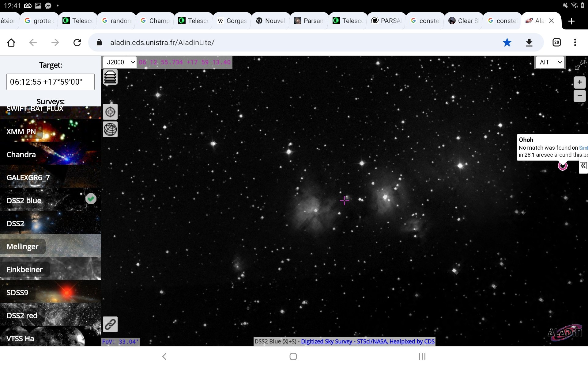
Task: Open the Digitized Sky Survey credits link
Action: pyautogui.click(x=368, y=341)
